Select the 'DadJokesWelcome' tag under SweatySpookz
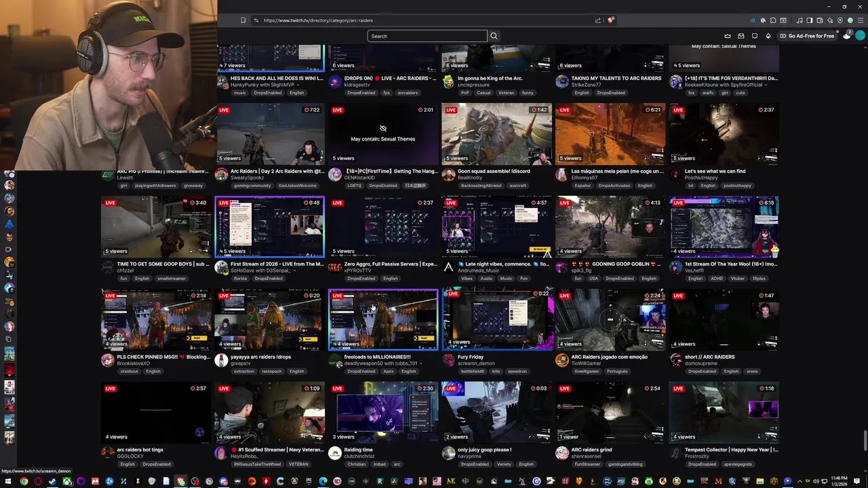The height and width of the screenshot is (488, 868). pos(298,185)
